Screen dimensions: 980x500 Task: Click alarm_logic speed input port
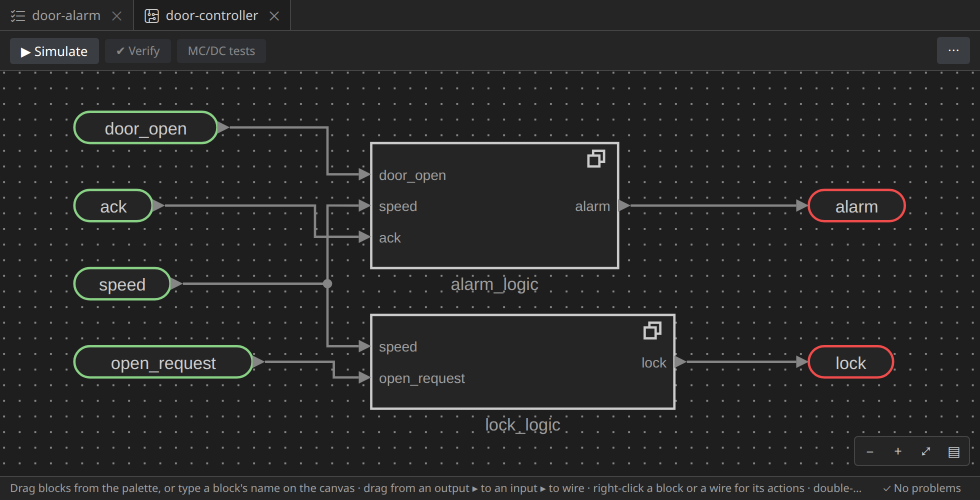tap(365, 205)
